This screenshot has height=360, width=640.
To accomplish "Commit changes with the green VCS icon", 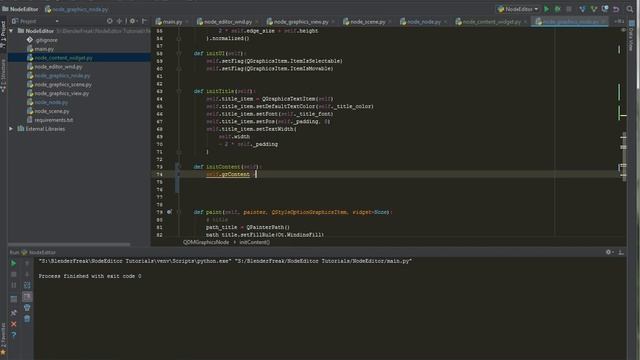I will pyautogui.click(x=594, y=9).
